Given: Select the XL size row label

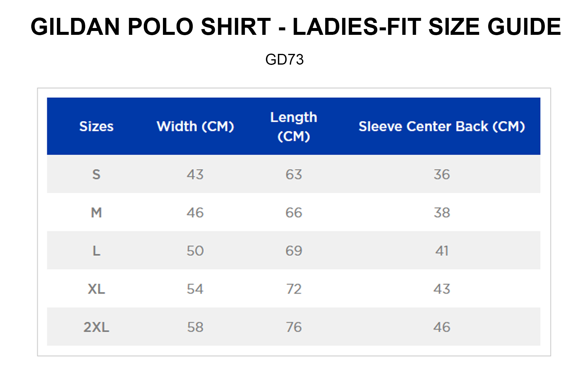Looking at the screenshot, I should tap(96, 289).
